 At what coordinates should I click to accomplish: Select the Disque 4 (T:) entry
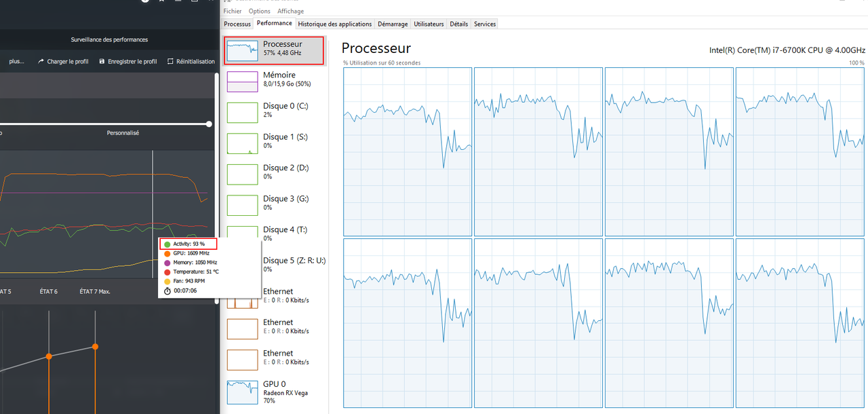(274, 234)
